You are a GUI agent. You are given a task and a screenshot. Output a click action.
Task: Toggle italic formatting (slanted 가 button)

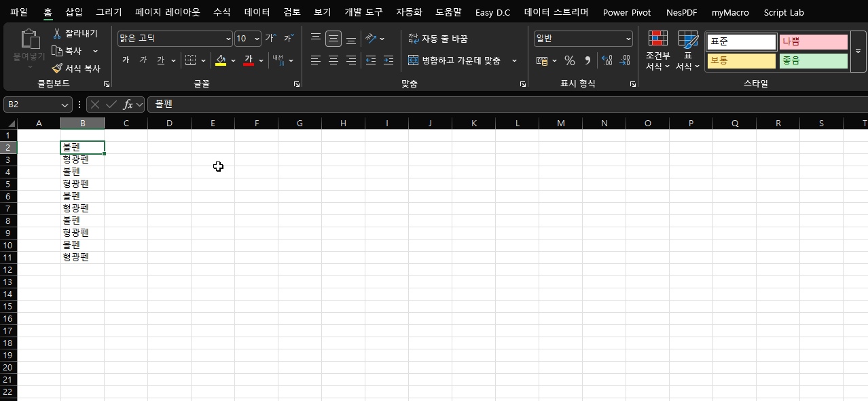click(x=143, y=60)
